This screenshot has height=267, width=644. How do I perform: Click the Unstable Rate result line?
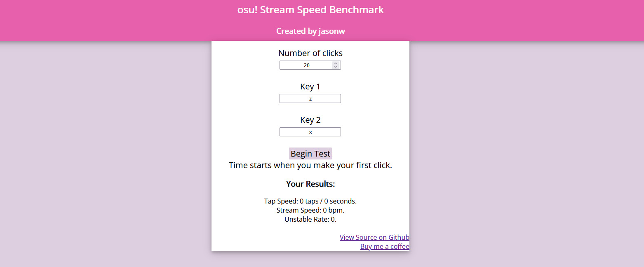pyautogui.click(x=310, y=219)
